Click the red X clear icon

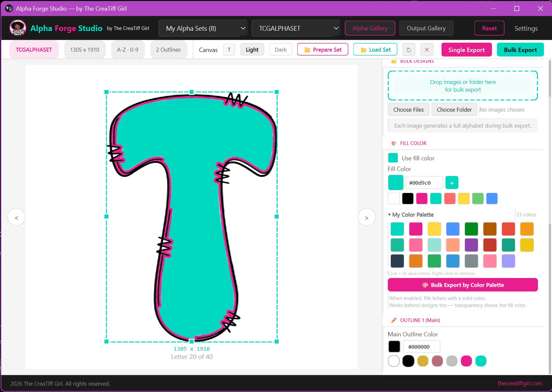point(427,49)
